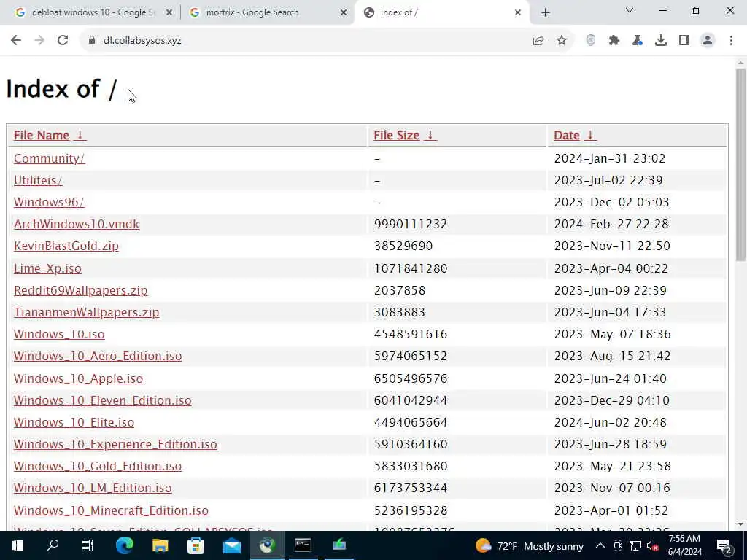
Task: Show hidden system tray icons
Action: 600,545
